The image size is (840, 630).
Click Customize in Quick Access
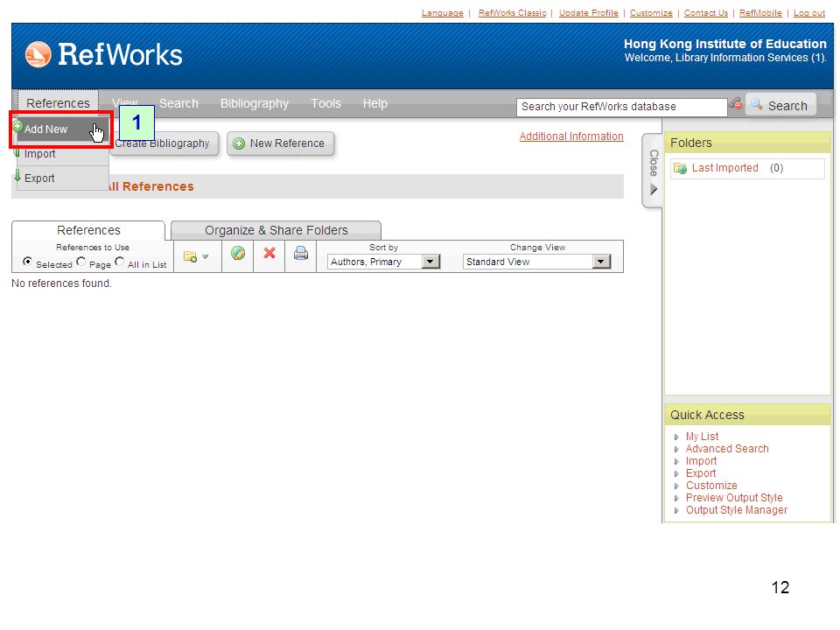click(711, 486)
